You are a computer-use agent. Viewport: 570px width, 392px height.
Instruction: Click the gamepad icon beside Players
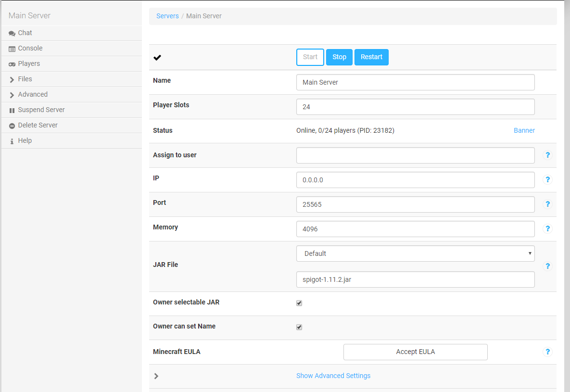pos(12,64)
